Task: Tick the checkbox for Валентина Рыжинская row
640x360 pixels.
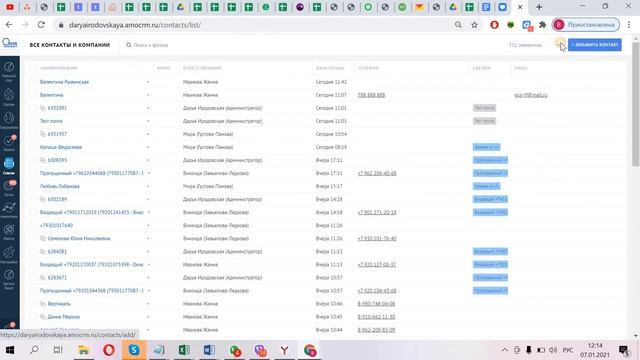Action: pyautogui.click(x=33, y=82)
